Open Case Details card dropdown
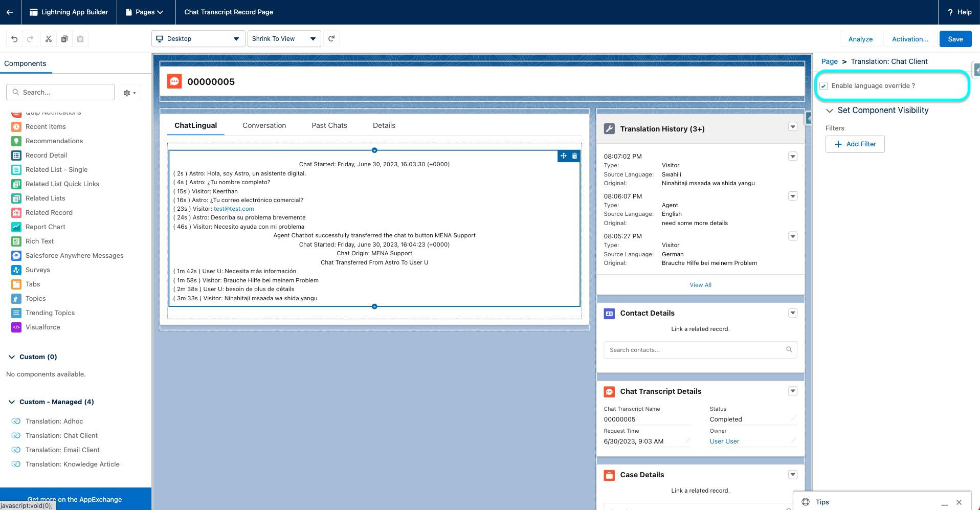 pos(792,474)
